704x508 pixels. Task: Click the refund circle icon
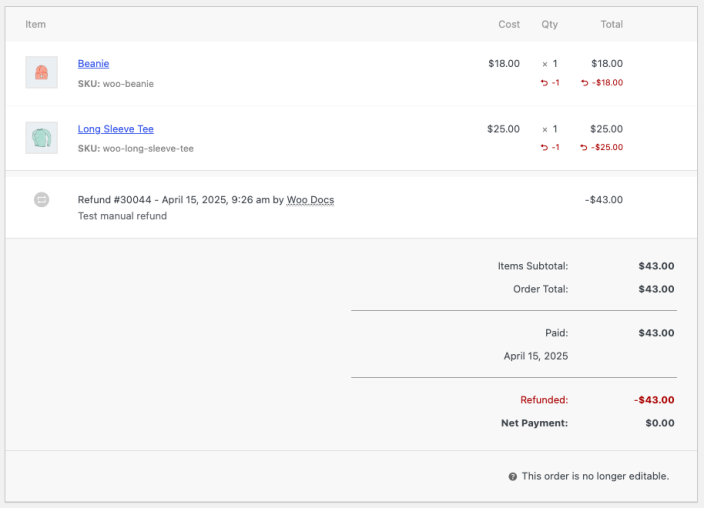[41, 200]
